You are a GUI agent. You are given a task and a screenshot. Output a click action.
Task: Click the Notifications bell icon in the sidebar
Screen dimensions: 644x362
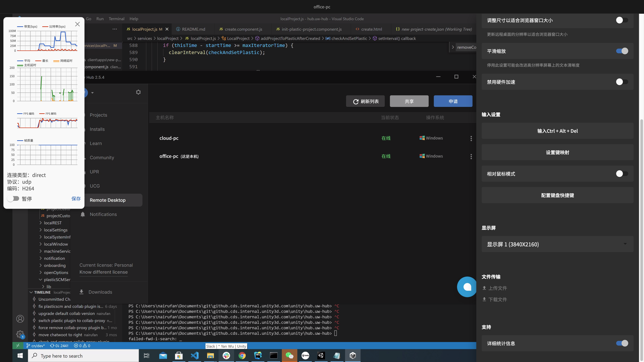pos(83,214)
